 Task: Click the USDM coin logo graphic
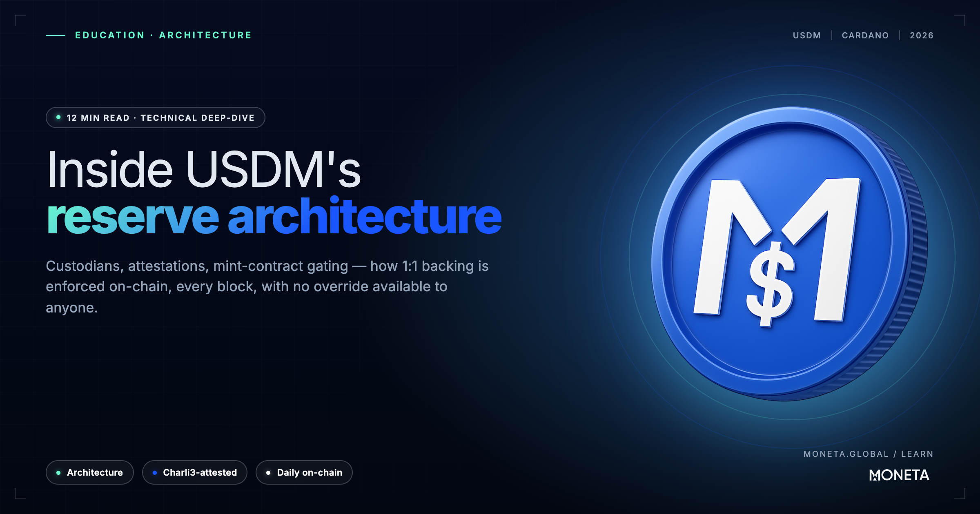[789, 254]
